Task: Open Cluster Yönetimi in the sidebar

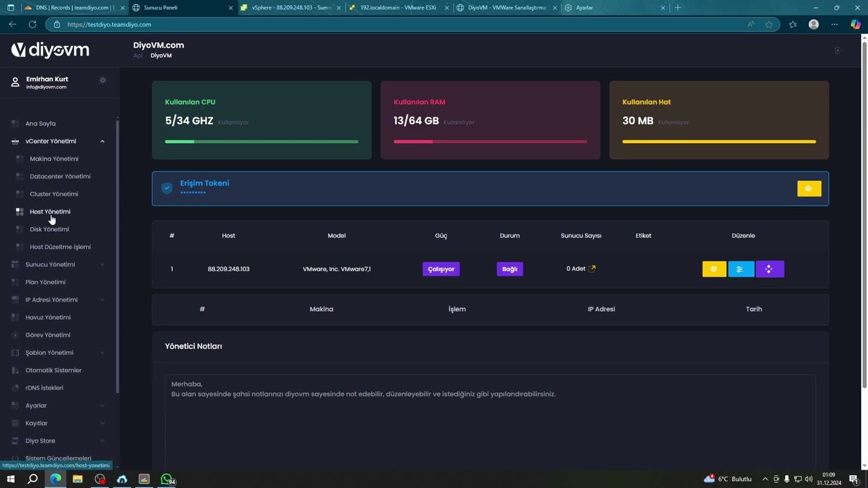Action: click(x=54, y=194)
